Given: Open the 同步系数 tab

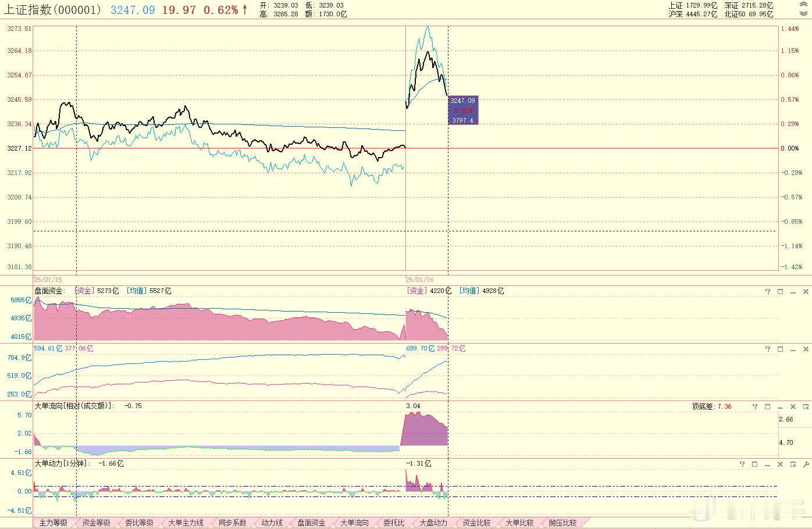Looking at the screenshot, I should 233,523.
